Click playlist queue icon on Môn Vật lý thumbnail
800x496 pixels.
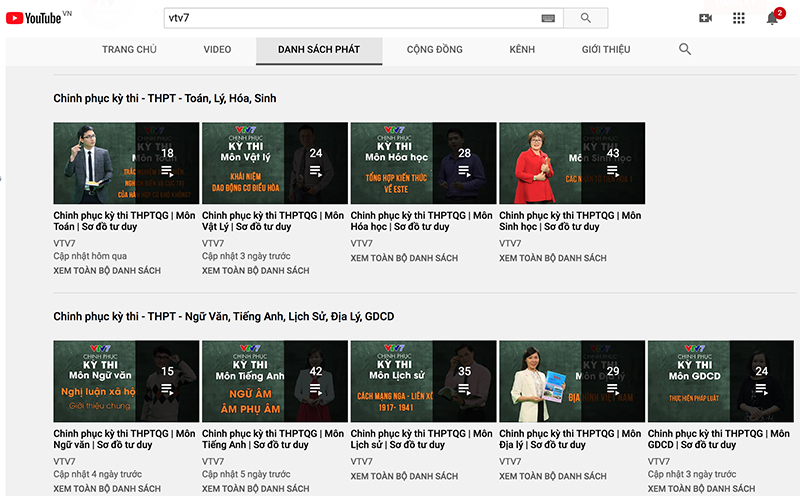(x=316, y=172)
